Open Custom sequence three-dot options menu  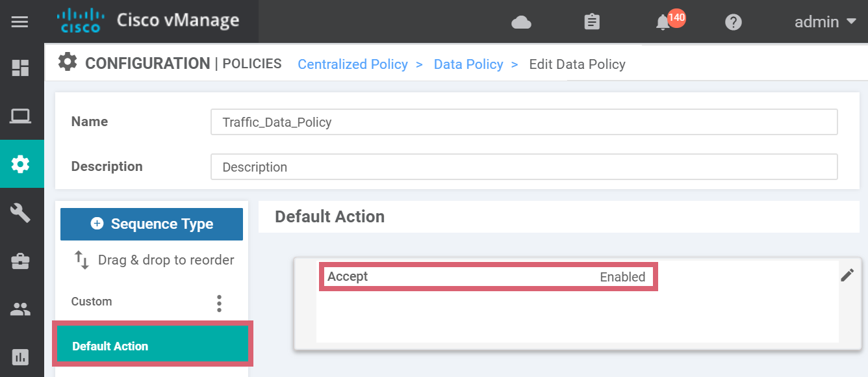(x=220, y=303)
